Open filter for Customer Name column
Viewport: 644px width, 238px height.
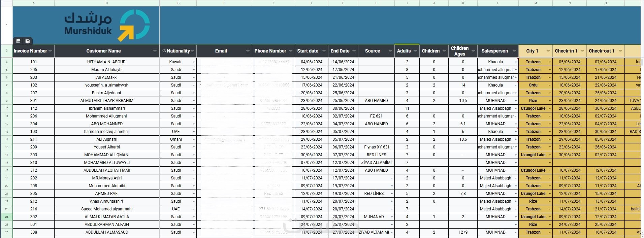(x=155, y=51)
